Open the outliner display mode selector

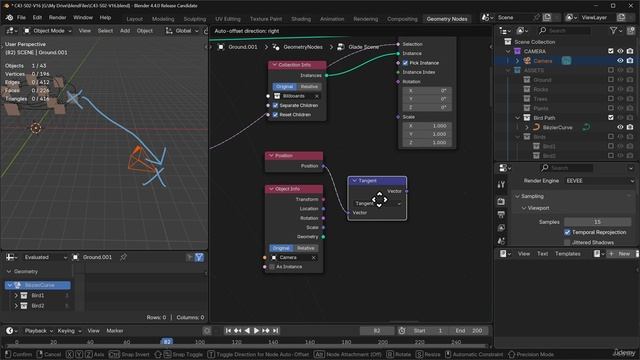[523, 31]
